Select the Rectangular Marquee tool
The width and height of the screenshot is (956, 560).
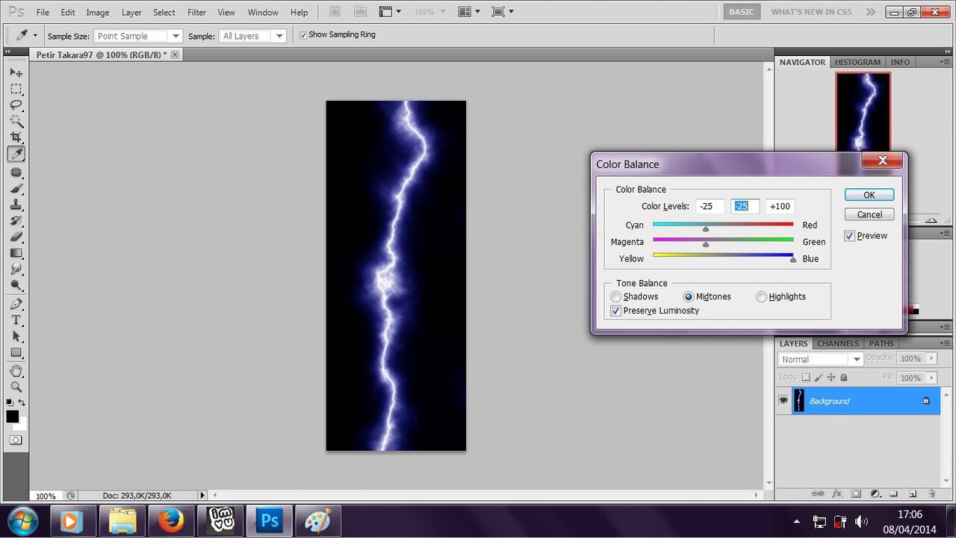coord(16,89)
